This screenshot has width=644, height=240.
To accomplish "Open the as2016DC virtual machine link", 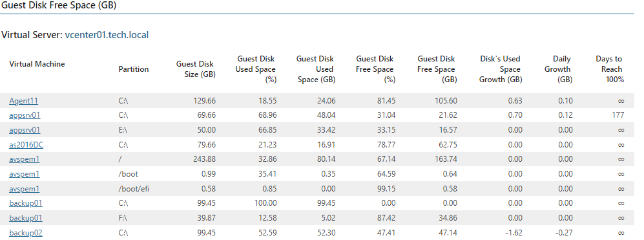I will (25, 144).
